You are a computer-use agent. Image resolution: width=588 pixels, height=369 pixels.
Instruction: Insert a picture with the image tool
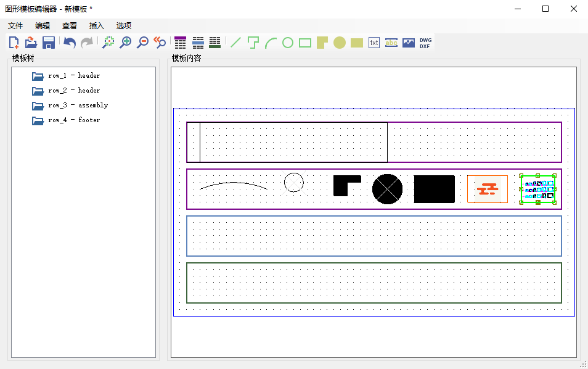tap(409, 43)
